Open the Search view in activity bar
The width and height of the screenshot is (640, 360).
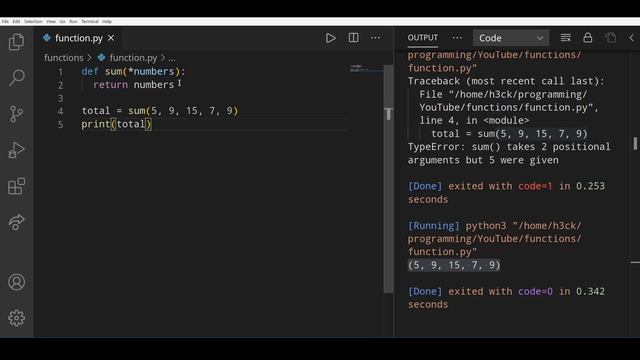[x=16, y=78]
